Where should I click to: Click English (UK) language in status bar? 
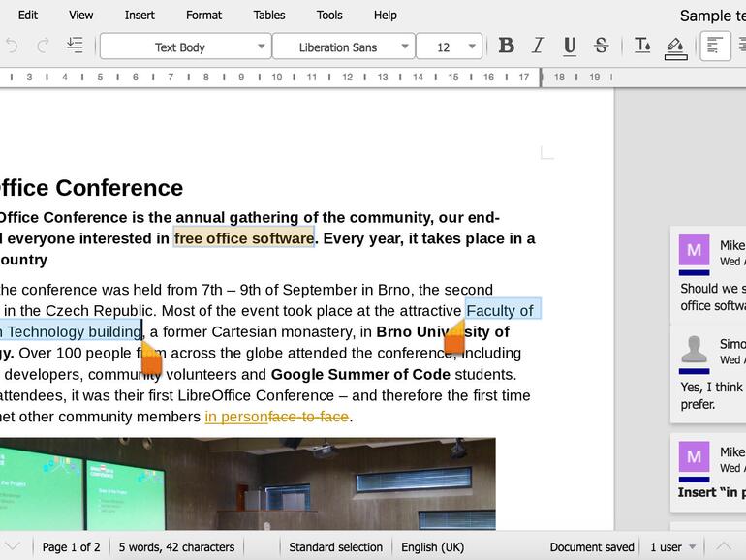click(x=432, y=546)
